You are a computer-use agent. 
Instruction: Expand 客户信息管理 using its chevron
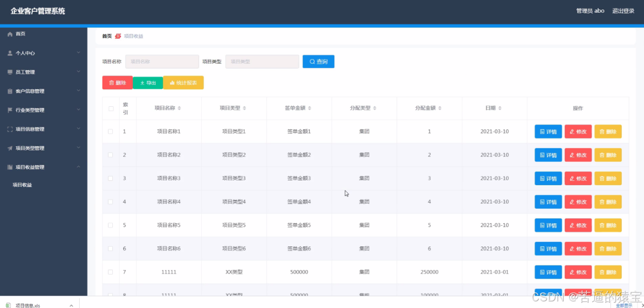point(79,91)
